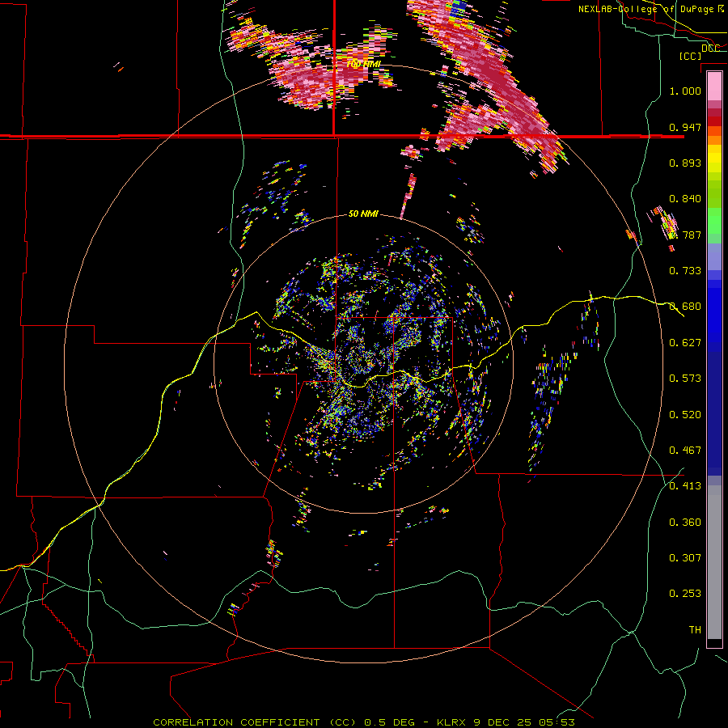Click the 0.680 scale value

685,307
